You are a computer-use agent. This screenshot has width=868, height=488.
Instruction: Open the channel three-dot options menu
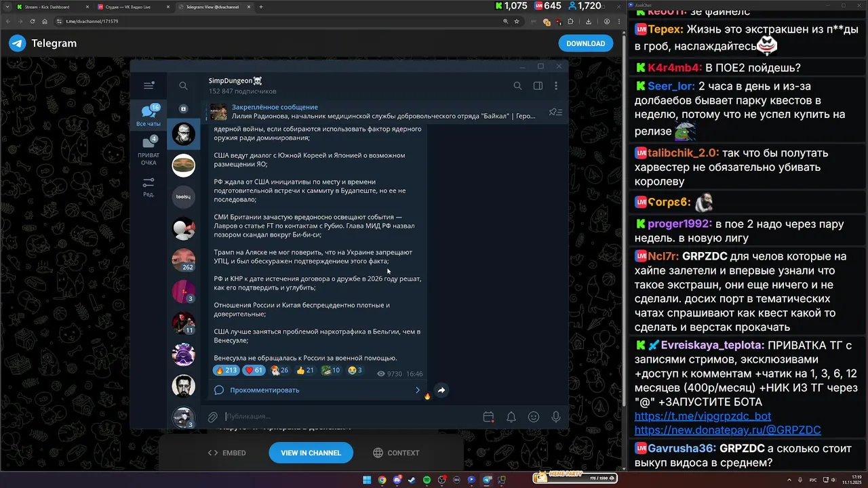(x=556, y=85)
